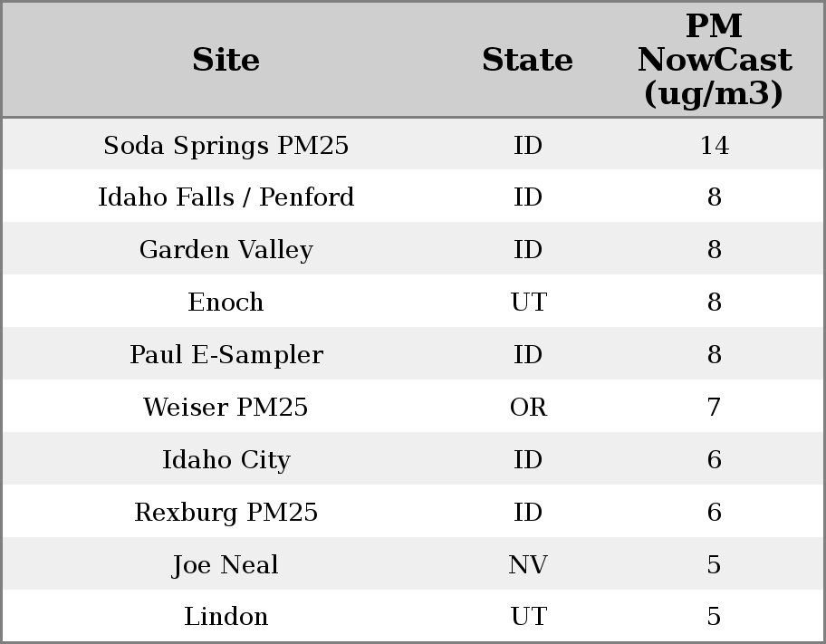Click the OR state cell for Weiser
The image size is (826, 644).
click(x=528, y=407)
